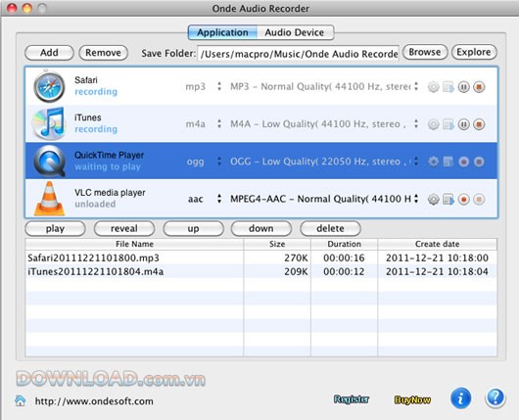Sort by Duration column header
The width and height of the screenshot is (519, 420).
[x=345, y=244]
